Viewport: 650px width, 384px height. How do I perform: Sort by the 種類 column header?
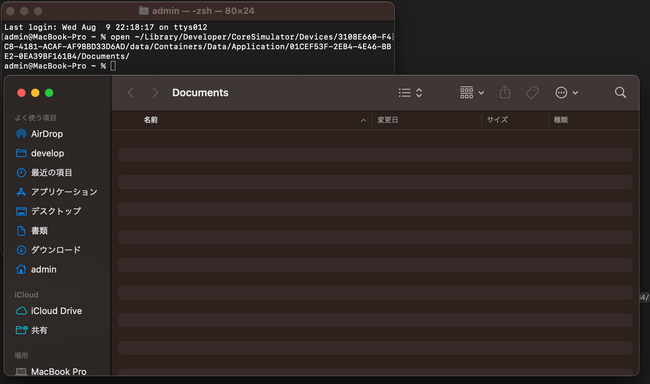coord(560,120)
